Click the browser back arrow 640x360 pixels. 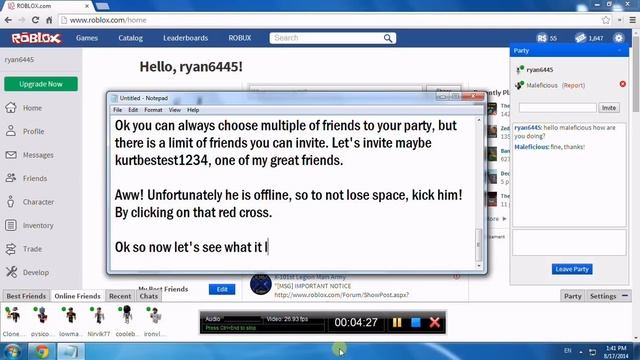(x=8, y=20)
